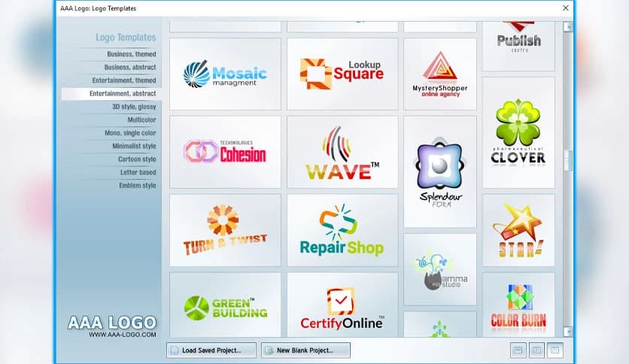
Task: Browse Cartoon style templates
Action: (x=137, y=159)
